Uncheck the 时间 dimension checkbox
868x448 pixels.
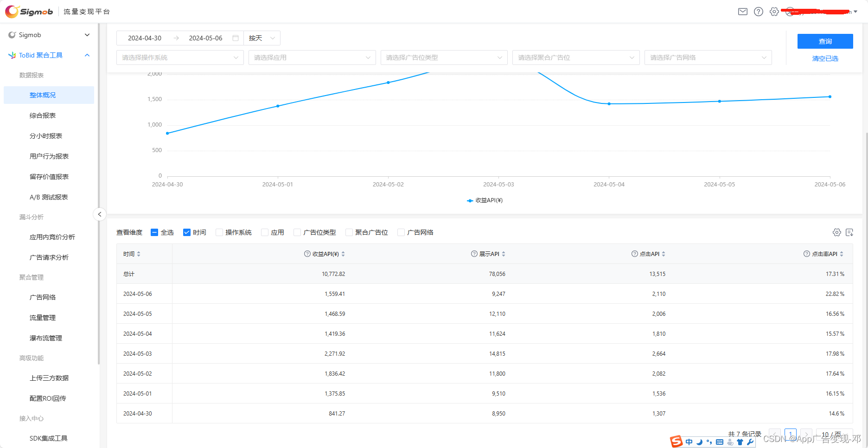(187, 232)
